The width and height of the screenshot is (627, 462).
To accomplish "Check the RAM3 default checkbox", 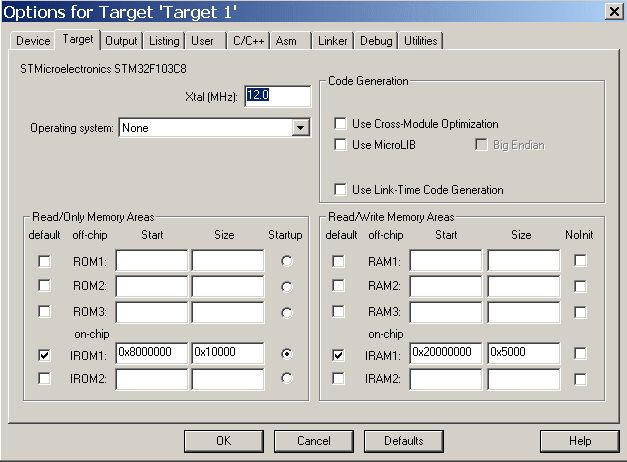I will pyautogui.click(x=338, y=311).
